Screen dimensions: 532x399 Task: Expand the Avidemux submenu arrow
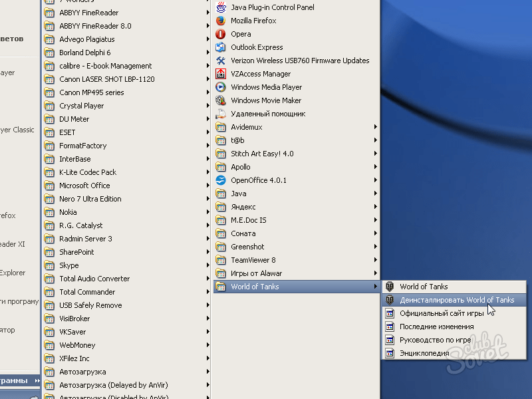pos(376,127)
